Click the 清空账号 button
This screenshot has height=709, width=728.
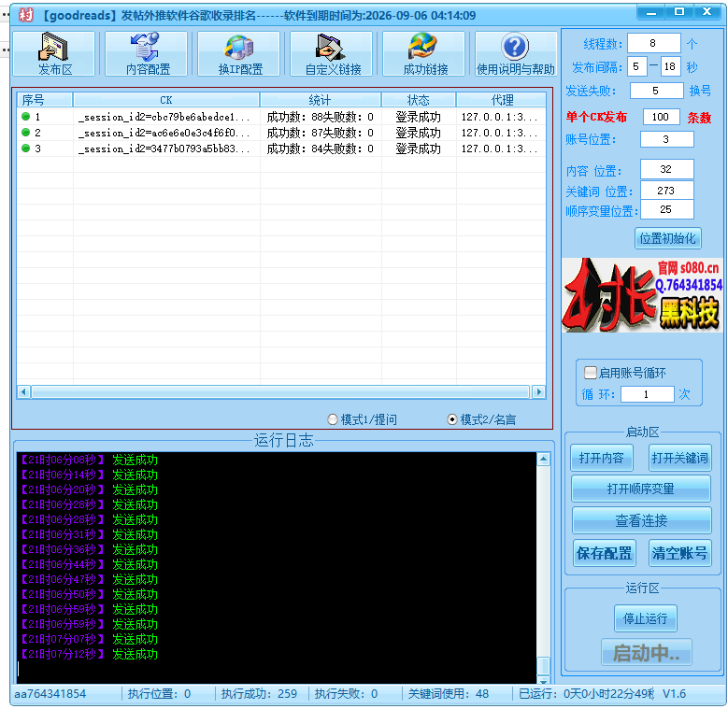[679, 553]
